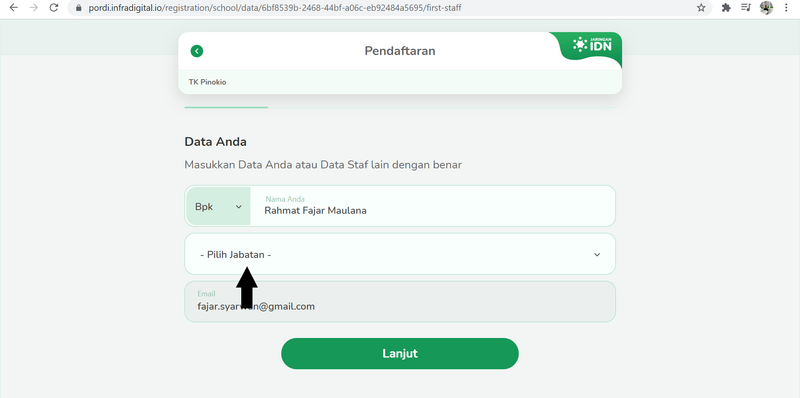The width and height of the screenshot is (800, 398).
Task: Click the padlock site info icon
Action: coord(79,8)
